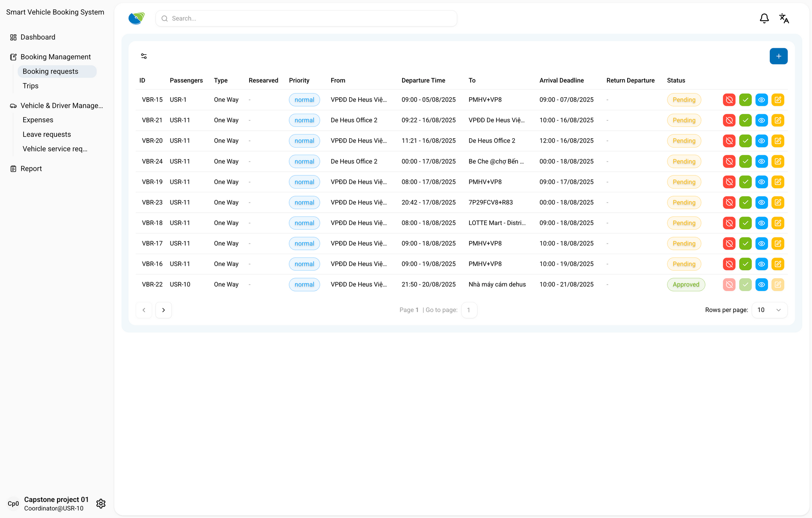
Task: Open the Dashboard link
Action: click(x=38, y=37)
